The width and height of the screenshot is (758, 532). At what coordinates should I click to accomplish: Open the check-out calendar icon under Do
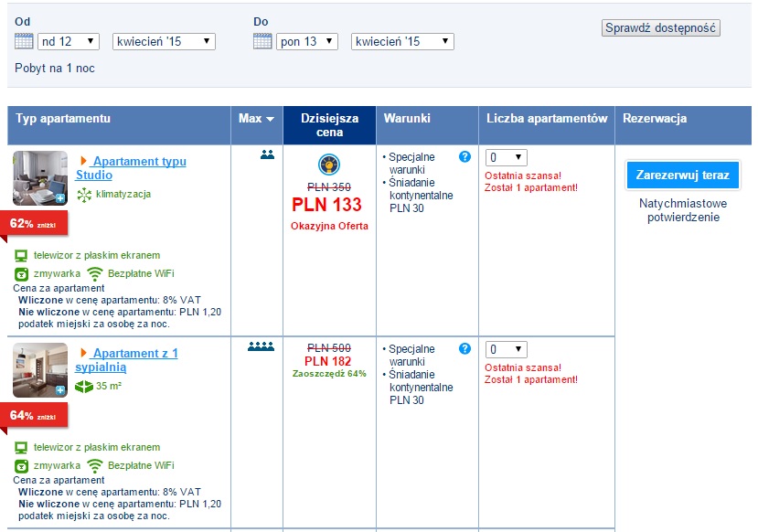tap(262, 41)
